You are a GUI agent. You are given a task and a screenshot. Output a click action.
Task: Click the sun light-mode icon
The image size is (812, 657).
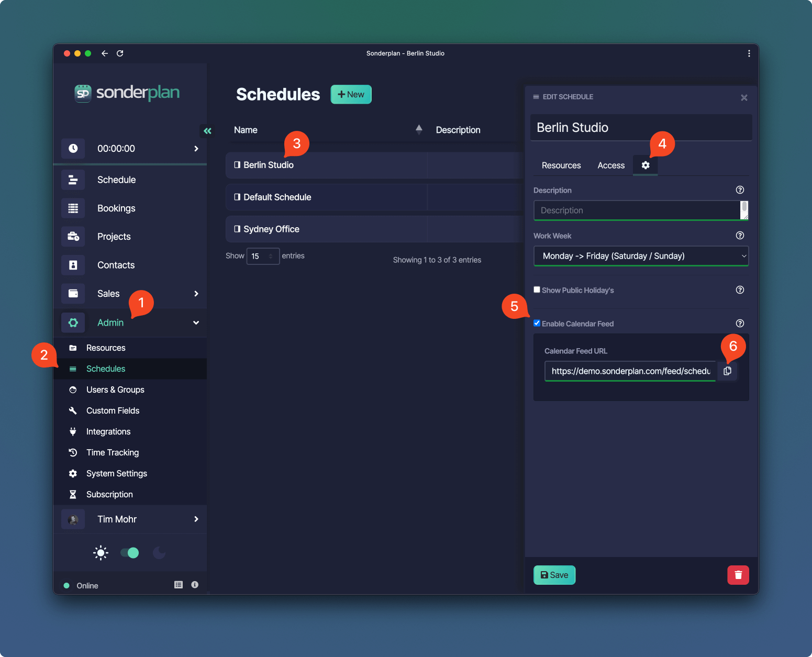101,553
